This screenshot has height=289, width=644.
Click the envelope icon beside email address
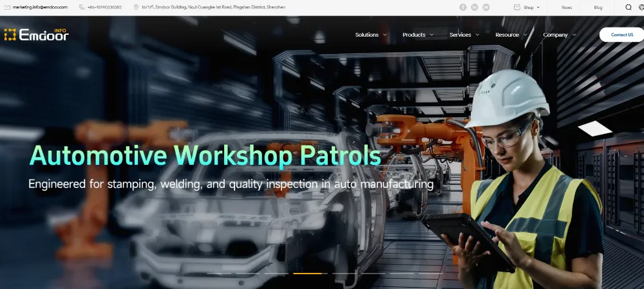(x=7, y=7)
